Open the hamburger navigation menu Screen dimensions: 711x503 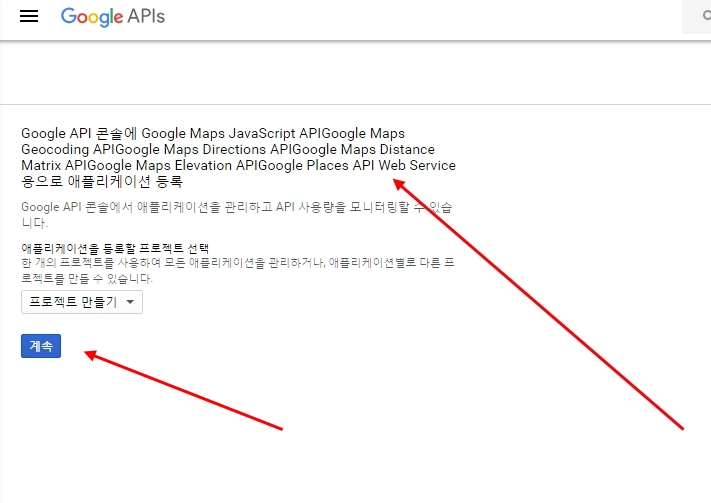point(29,17)
